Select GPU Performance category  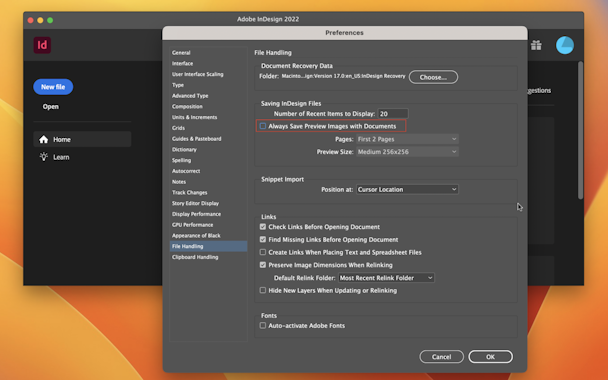pos(192,225)
